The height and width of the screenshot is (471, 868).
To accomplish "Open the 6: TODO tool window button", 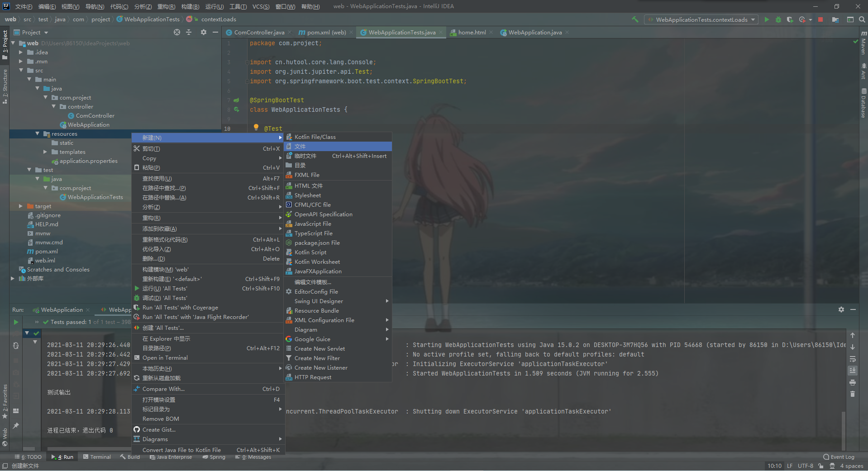I will (x=28, y=457).
